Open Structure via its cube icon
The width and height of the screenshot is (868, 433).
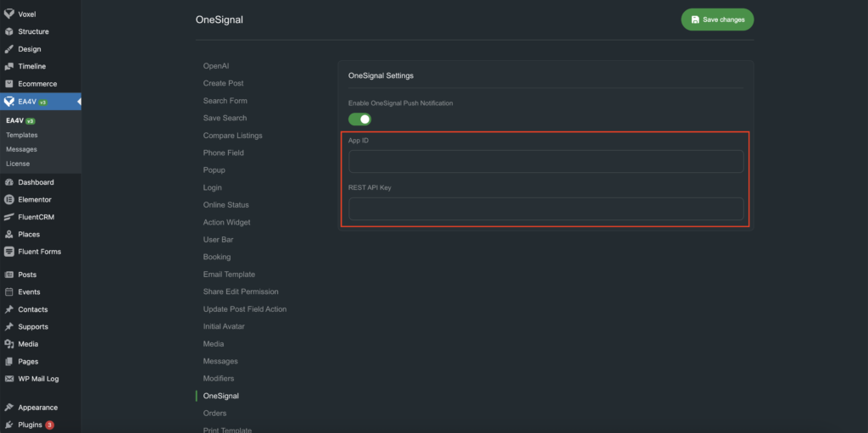tap(9, 31)
